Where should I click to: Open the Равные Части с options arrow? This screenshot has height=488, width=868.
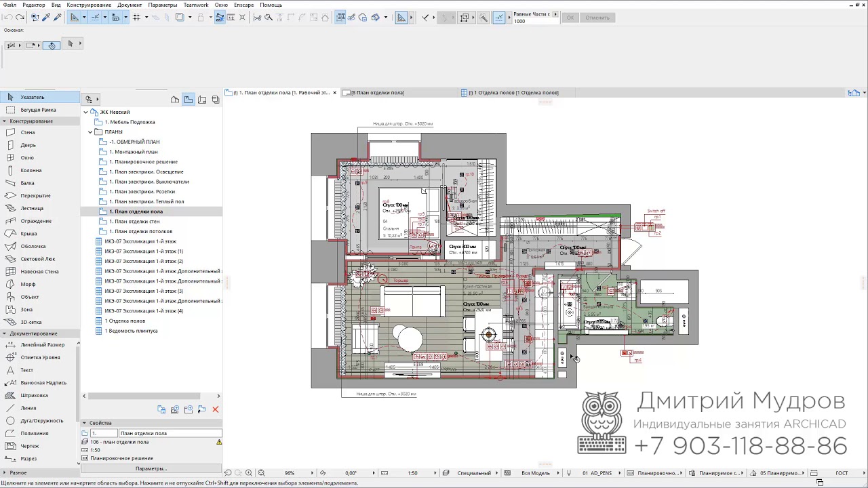pyautogui.click(x=555, y=14)
